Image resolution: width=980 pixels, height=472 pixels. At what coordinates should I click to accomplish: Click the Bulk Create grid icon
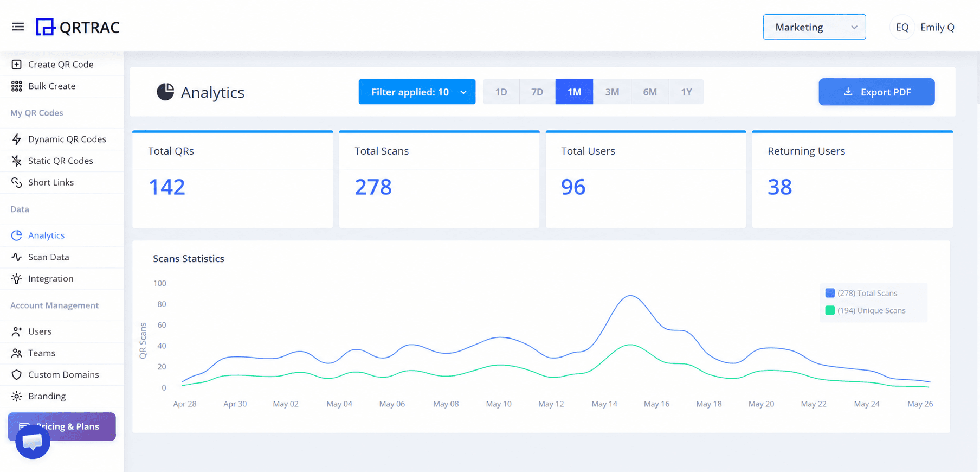click(17, 86)
